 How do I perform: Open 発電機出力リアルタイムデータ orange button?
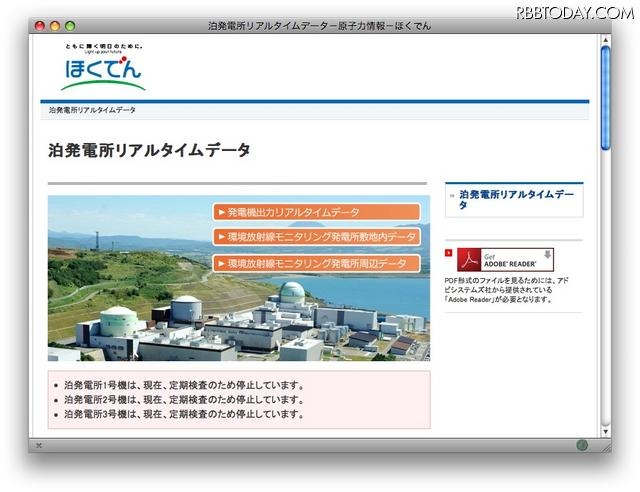[316, 212]
